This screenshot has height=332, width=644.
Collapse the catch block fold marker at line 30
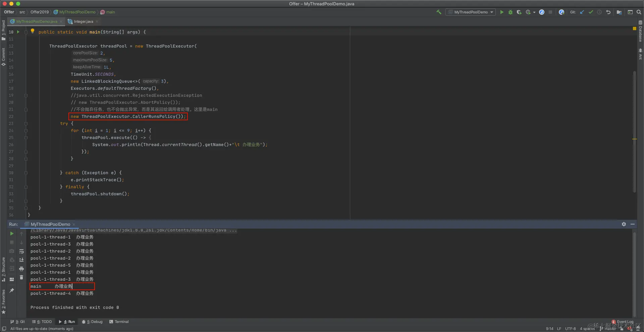(x=26, y=173)
